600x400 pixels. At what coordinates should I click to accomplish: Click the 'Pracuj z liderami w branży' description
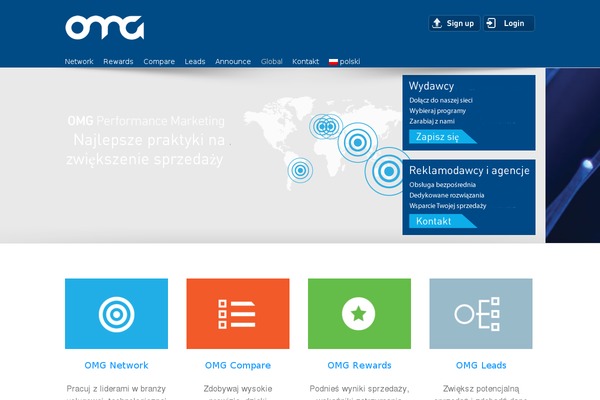click(116, 389)
